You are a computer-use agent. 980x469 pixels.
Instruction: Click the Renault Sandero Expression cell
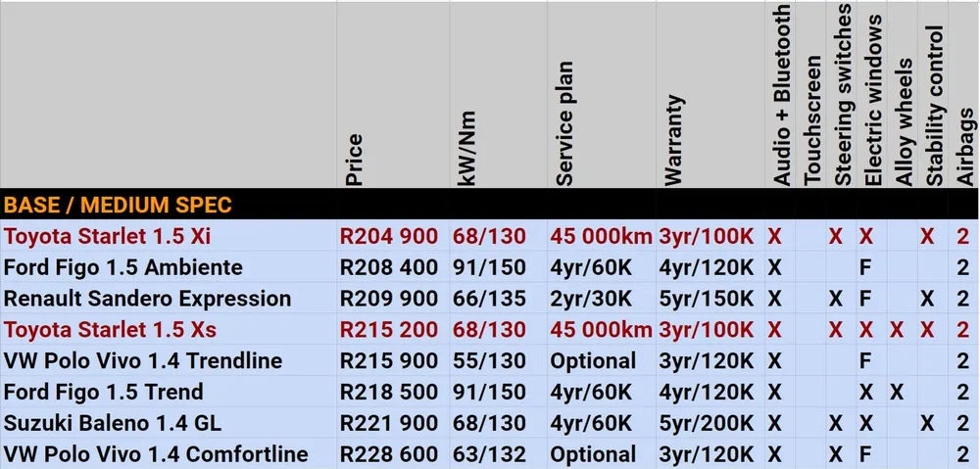click(147, 299)
